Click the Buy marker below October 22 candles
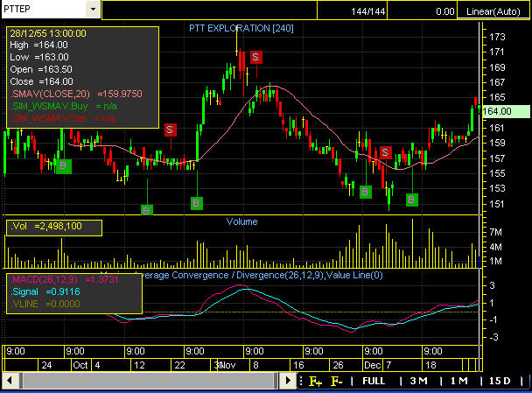Viewport: 532px width, 393px height. (x=197, y=203)
